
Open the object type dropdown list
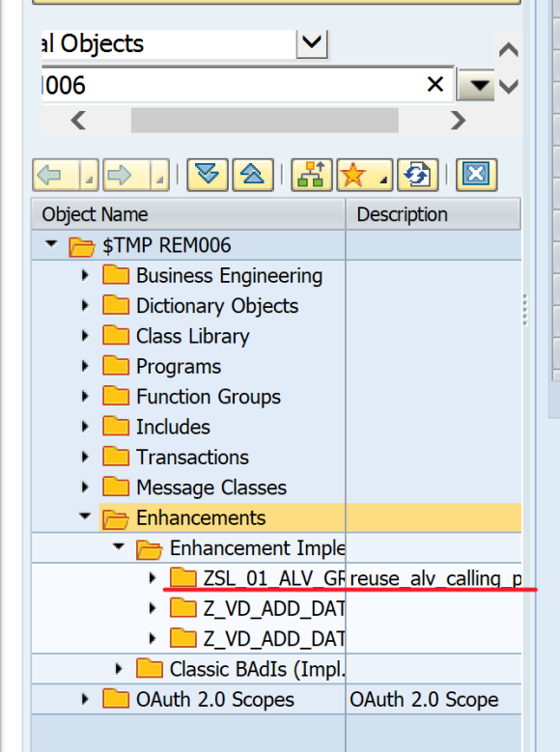(x=312, y=44)
